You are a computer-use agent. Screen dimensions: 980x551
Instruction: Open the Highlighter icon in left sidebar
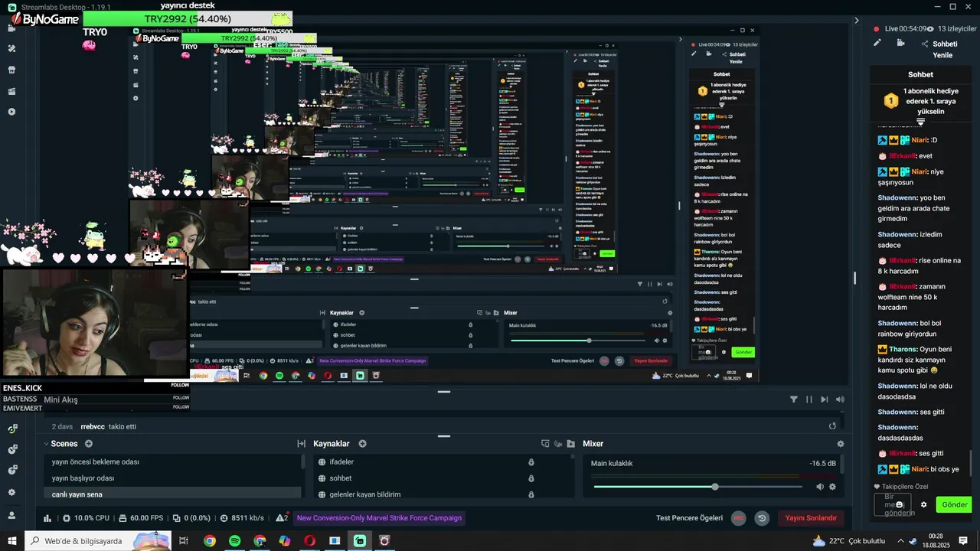click(x=11, y=91)
